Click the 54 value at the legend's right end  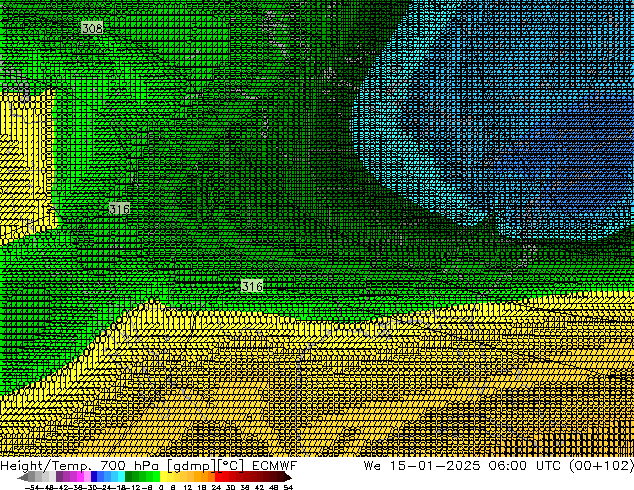[287, 487]
